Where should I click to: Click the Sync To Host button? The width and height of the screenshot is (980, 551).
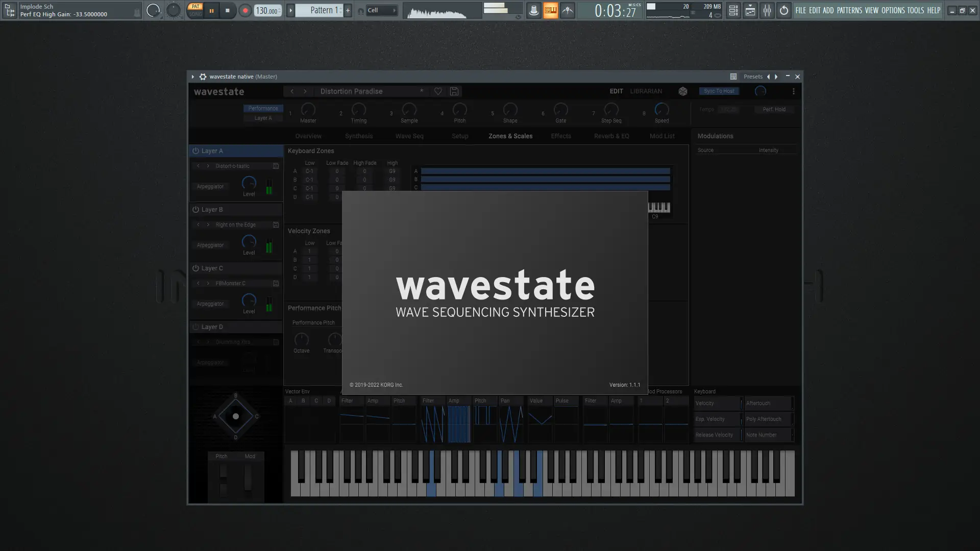coord(719,91)
